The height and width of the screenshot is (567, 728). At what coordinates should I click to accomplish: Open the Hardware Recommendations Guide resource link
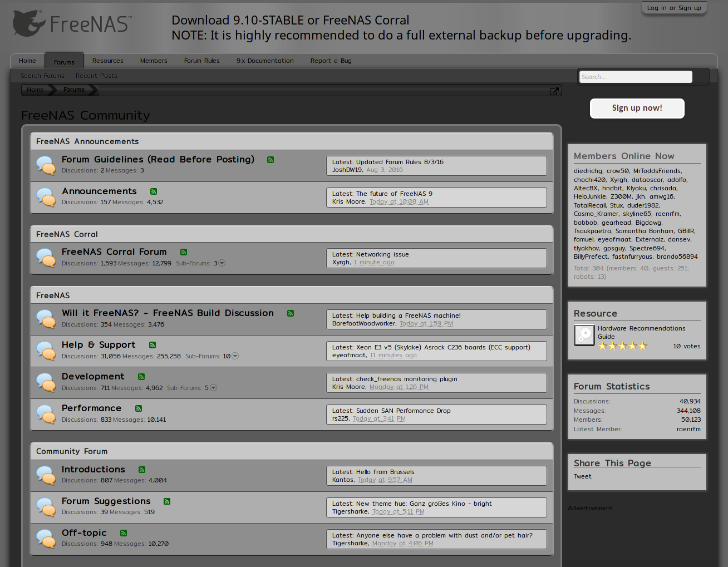[642, 332]
